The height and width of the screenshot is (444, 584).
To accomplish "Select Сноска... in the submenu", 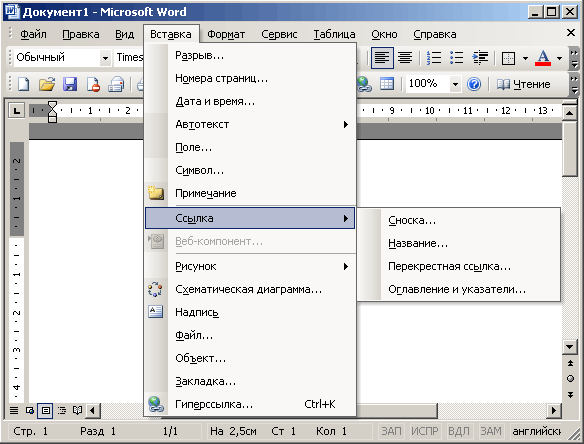I will tap(458, 221).
